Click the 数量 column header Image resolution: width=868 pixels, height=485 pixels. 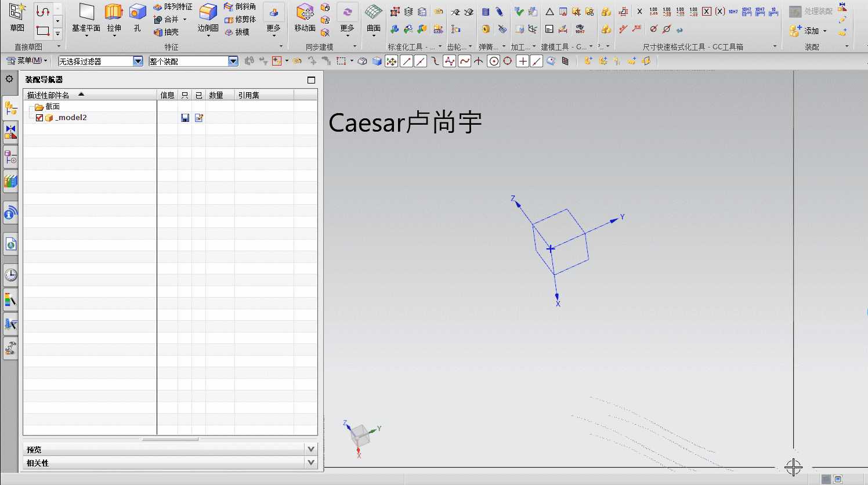[x=220, y=95]
